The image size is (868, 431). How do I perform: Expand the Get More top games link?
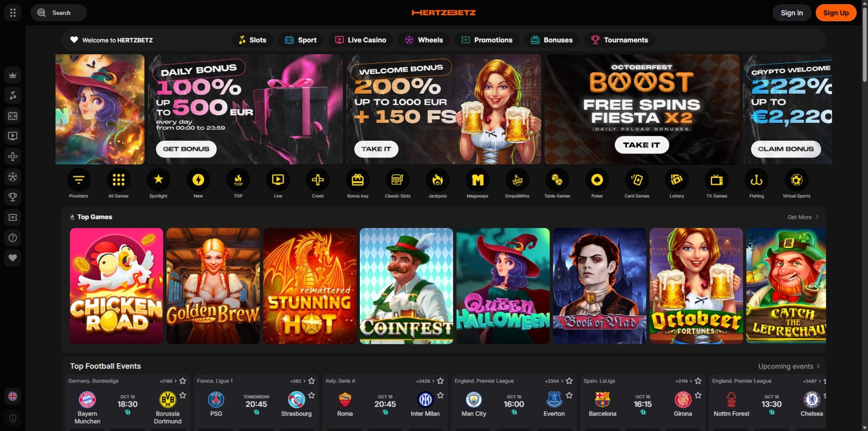click(x=803, y=217)
